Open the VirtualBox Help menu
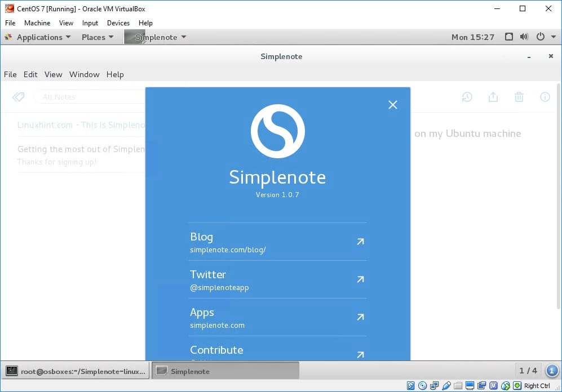Viewport: 562px width, 392px height. [145, 23]
